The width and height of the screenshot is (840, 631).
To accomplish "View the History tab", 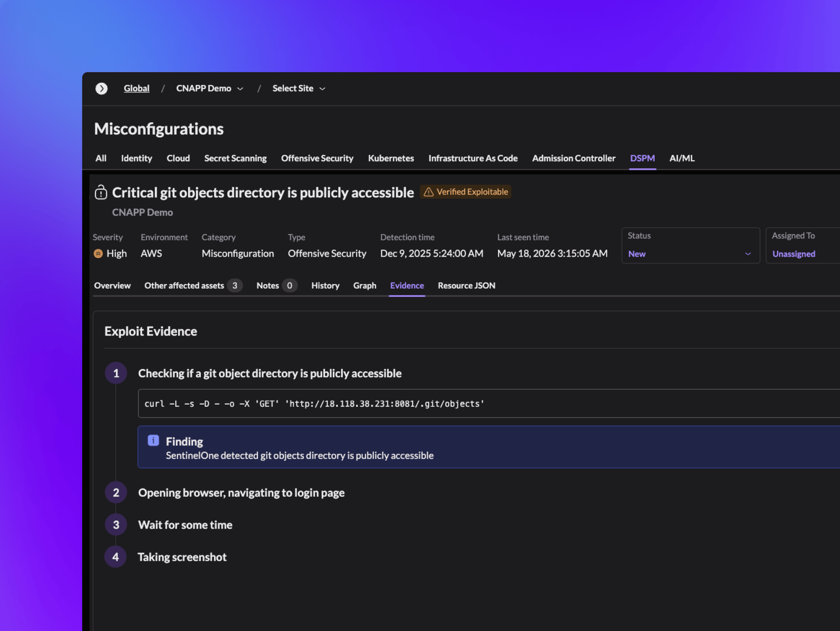I will 325,286.
